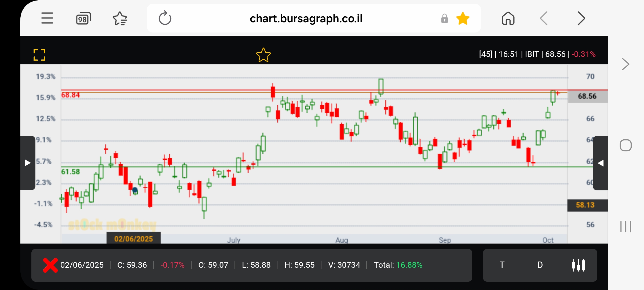Navigate forward with browser arrow
The width and height of the screenshot is (644, 290).
point(581,19)
